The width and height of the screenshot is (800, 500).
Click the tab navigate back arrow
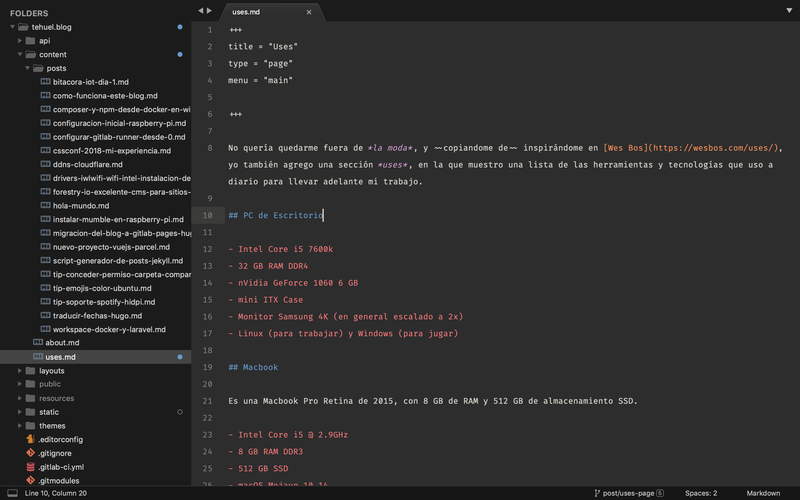201,11
